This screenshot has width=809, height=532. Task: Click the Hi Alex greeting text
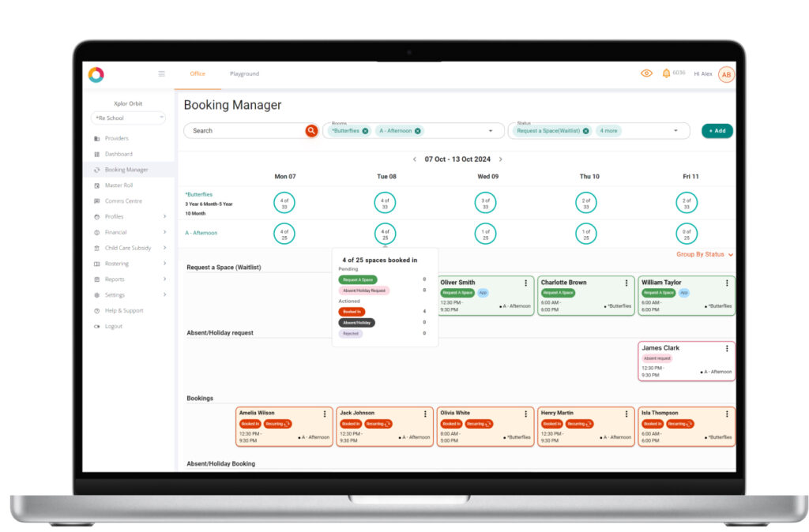click(702, 73)
